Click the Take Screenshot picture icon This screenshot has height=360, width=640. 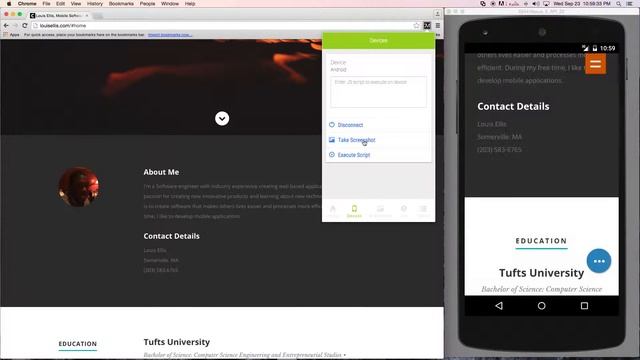[332, 140]
